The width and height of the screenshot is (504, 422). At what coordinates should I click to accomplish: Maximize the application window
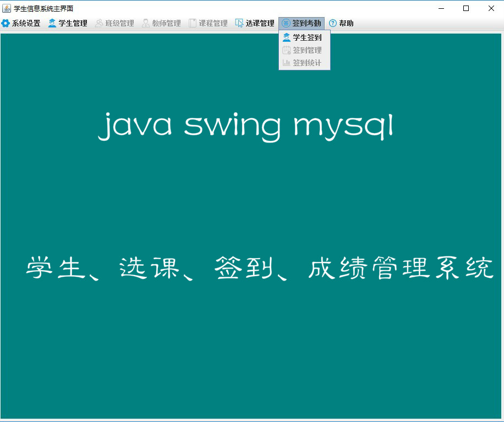point(466,8)
